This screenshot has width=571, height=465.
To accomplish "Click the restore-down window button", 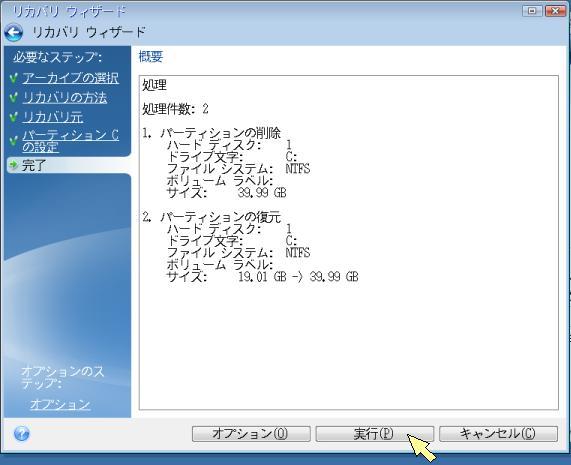I will (x=532, y=11).
